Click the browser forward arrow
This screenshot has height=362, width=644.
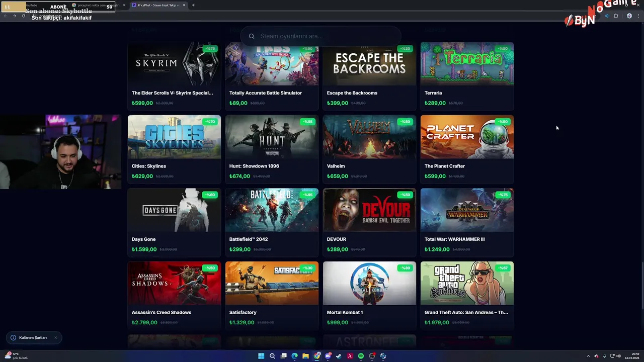pos(14,16)
